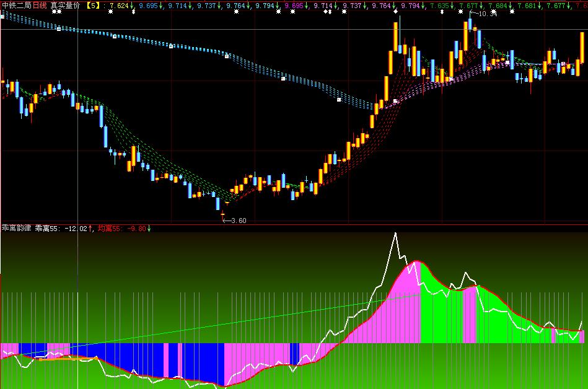588x389 pixels.
Task: Click the white peak of the 乖离 line
Action: 394,234
